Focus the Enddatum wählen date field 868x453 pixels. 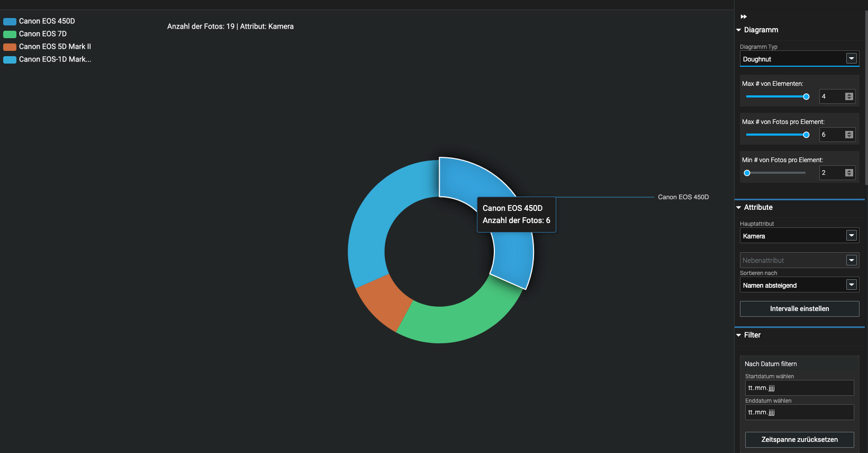tap(799, 412)
